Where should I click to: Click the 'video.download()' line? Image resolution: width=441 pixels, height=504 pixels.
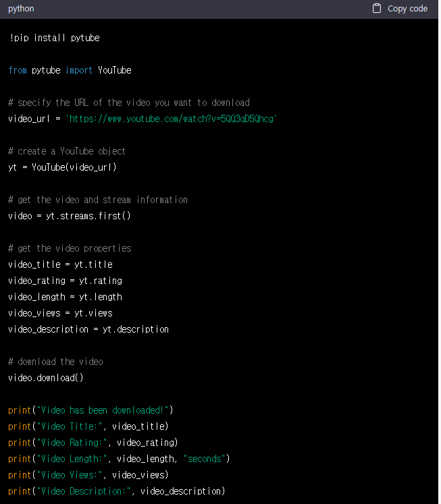click(46, 378)
